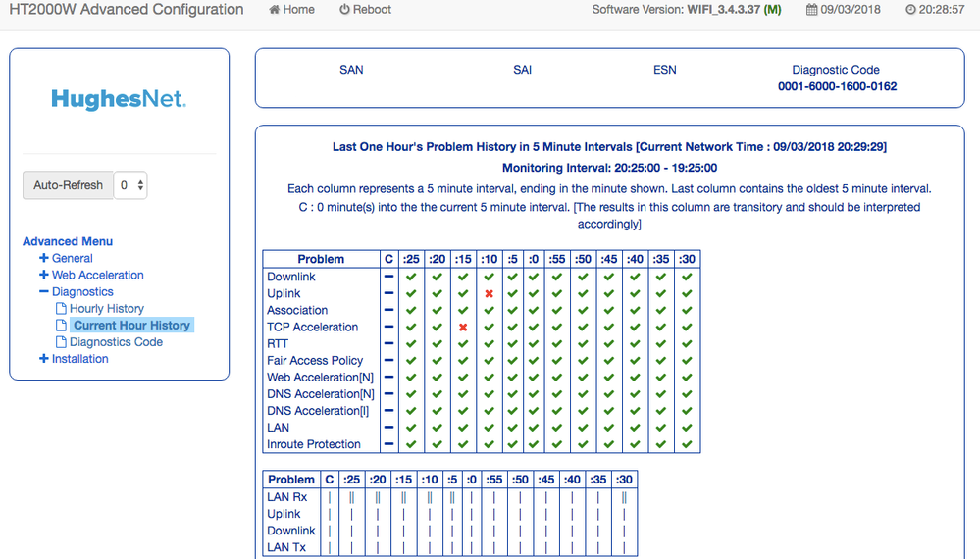Open the Diagnostics Code page
980x559 pixels.
click(x=116, y=342)
